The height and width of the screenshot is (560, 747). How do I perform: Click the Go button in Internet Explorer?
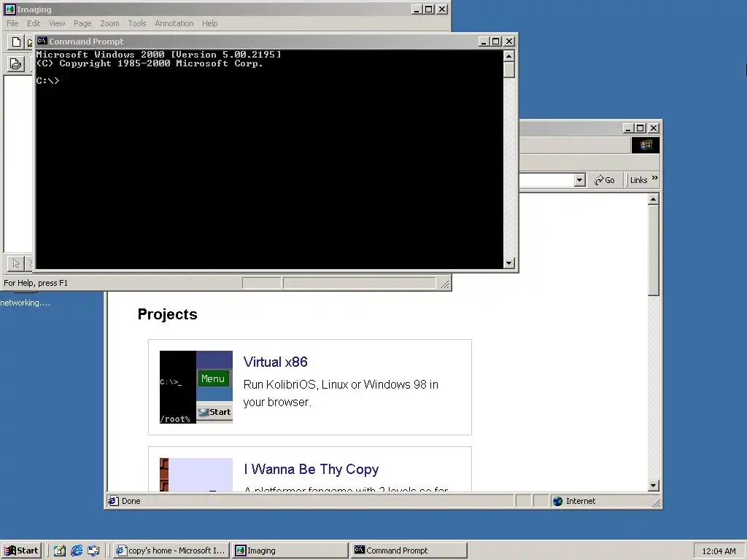pyautogui.click(x=605, y=180)
